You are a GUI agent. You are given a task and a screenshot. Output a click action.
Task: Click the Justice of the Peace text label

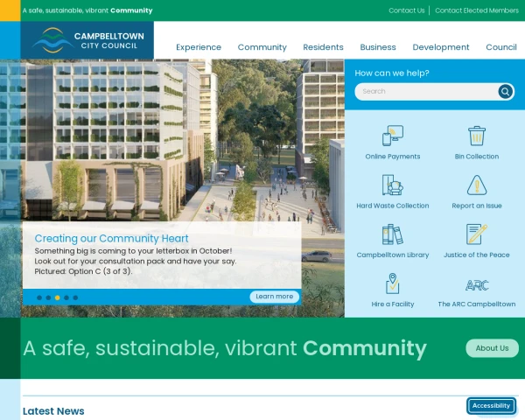coord(477,255)
